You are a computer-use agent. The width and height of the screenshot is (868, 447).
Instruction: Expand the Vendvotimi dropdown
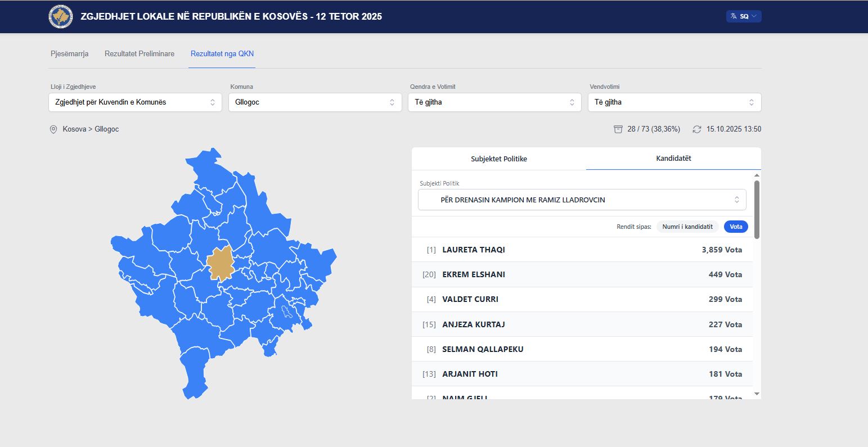[674, 102]
